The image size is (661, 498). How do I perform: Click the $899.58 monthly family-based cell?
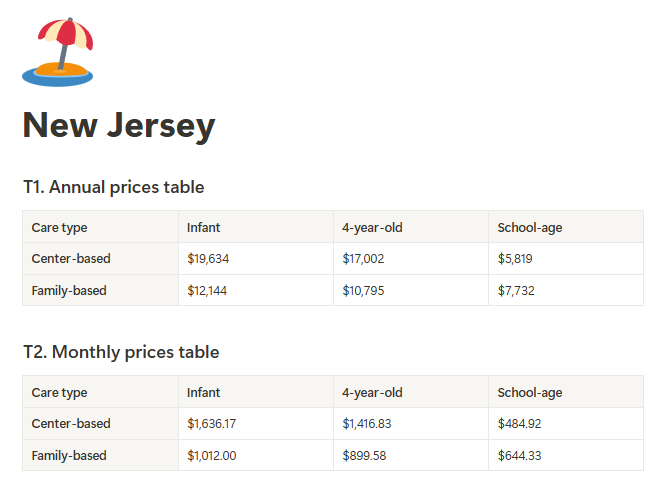[x=411, y=455]
